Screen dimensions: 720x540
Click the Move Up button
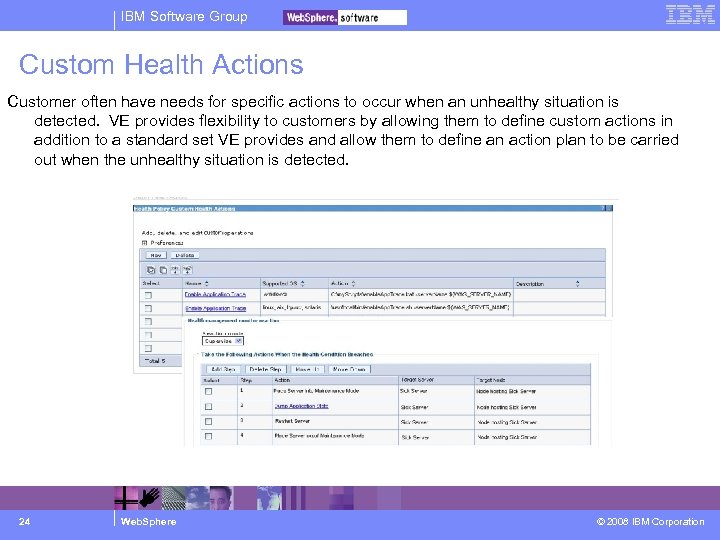point(307,369)
